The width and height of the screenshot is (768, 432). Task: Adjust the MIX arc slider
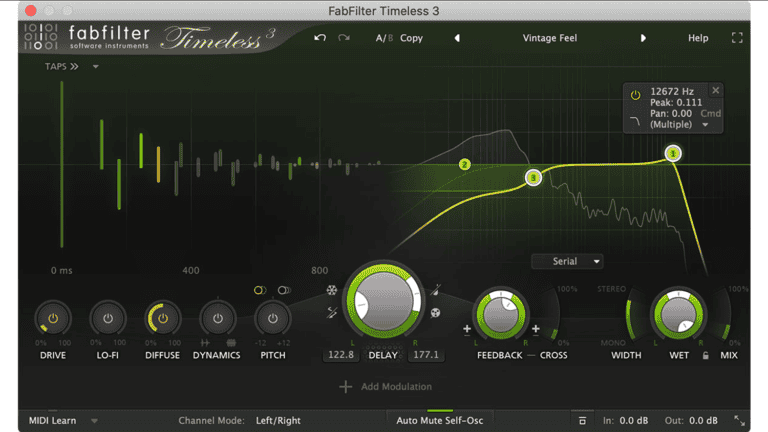[726, 314]
